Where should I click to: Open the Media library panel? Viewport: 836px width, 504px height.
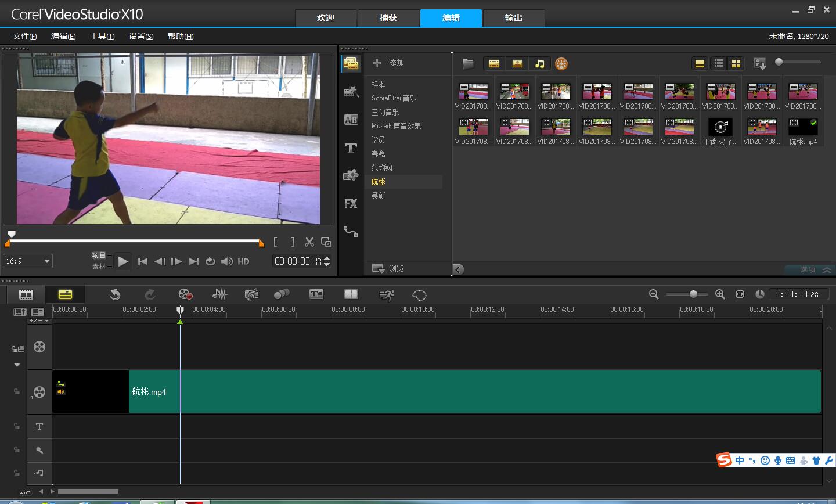coord(351,63)
